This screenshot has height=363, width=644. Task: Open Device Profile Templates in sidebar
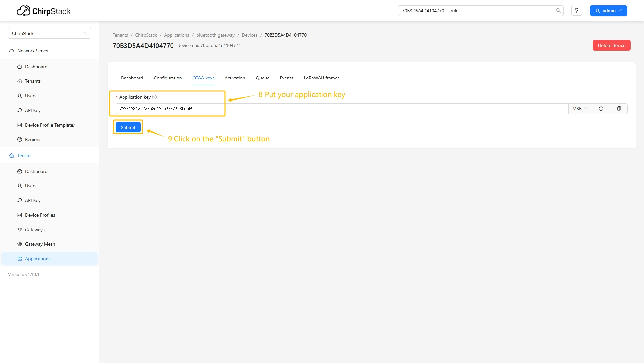[50, 125]
